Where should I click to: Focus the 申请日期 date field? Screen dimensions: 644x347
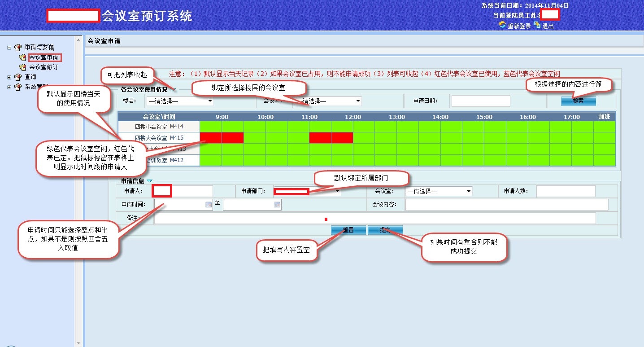481,101
